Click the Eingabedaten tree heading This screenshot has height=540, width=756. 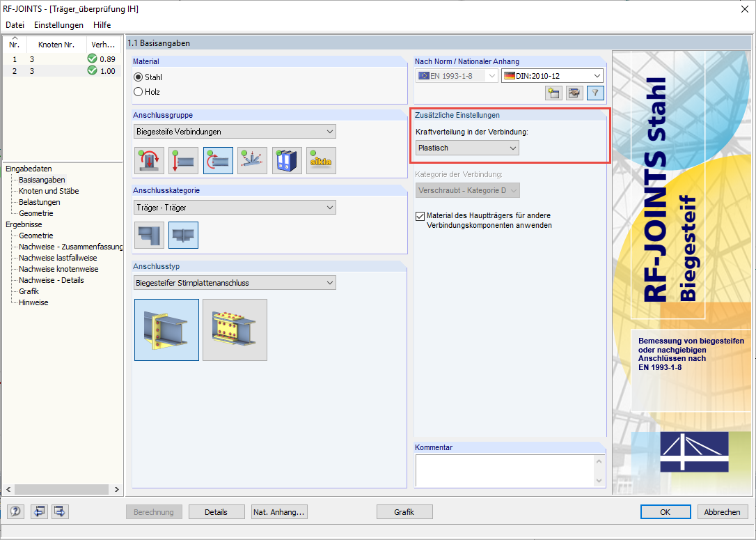click(29, 169)
